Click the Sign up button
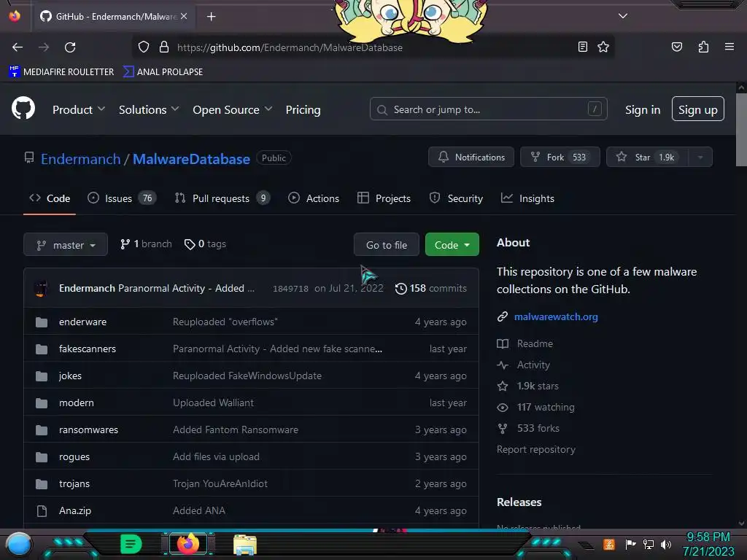Screen dimensions: 747x560 tap(697, 109)
